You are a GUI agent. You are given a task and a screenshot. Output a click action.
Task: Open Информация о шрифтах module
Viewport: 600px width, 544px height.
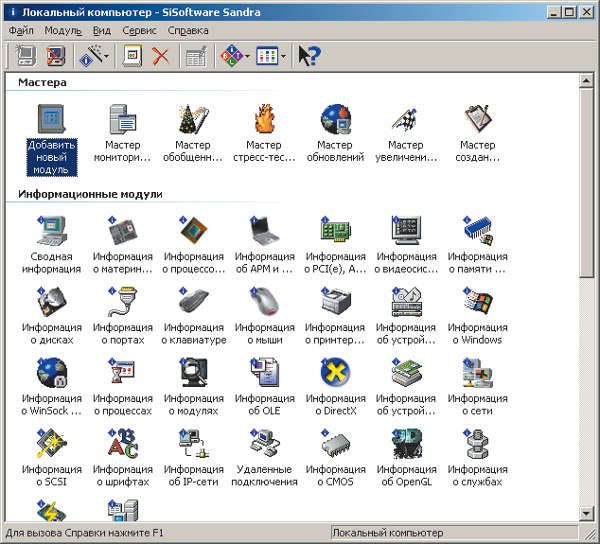122,458
